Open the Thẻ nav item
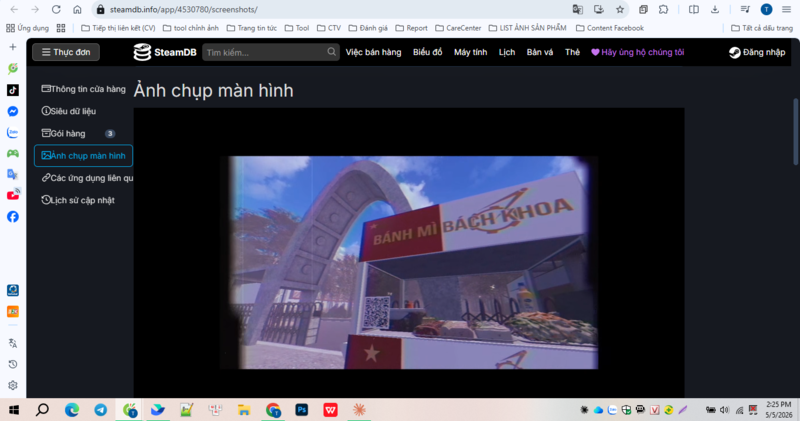Image resolution: width=800 pixels, height=421 pixels. 572,52
